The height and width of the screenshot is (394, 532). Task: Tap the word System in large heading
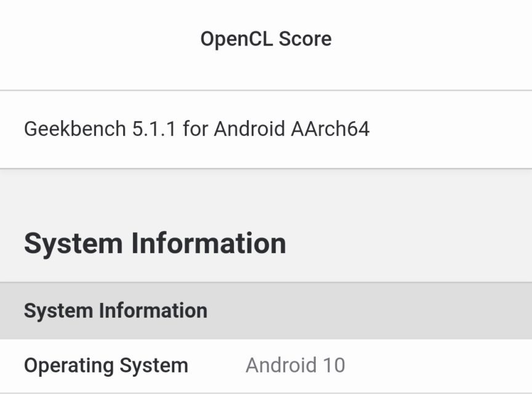73,243
